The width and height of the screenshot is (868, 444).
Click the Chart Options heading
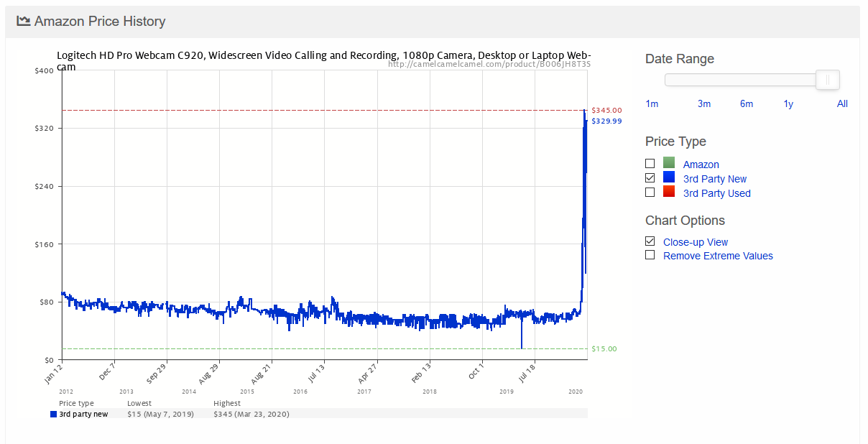pyautogui.click(x=685, y=221)
